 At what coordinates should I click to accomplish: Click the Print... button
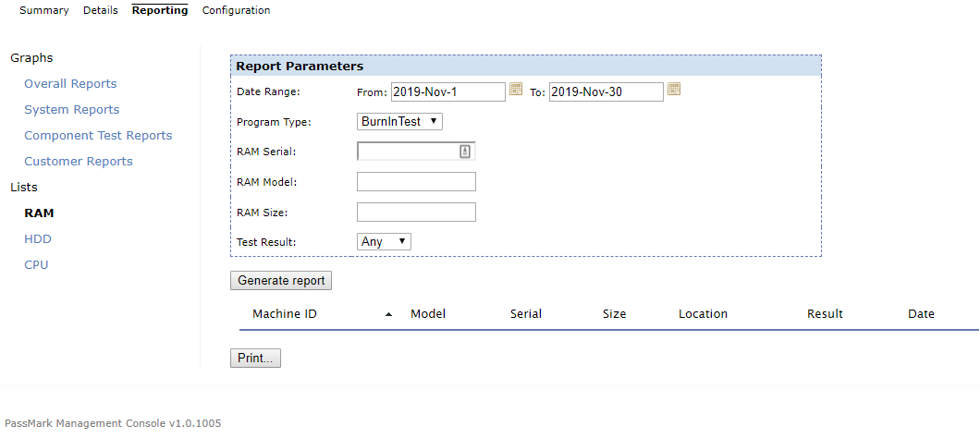tap(255, 358)
